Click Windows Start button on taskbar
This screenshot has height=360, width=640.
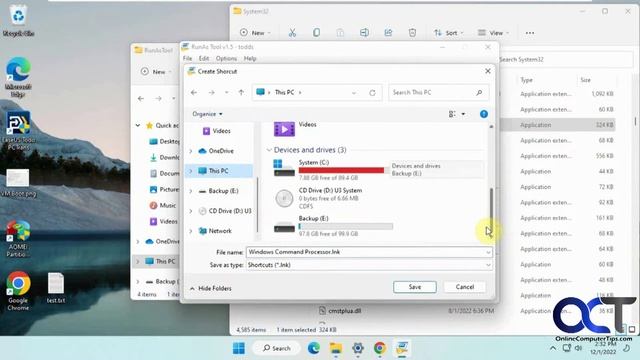(x=239, y=348)
